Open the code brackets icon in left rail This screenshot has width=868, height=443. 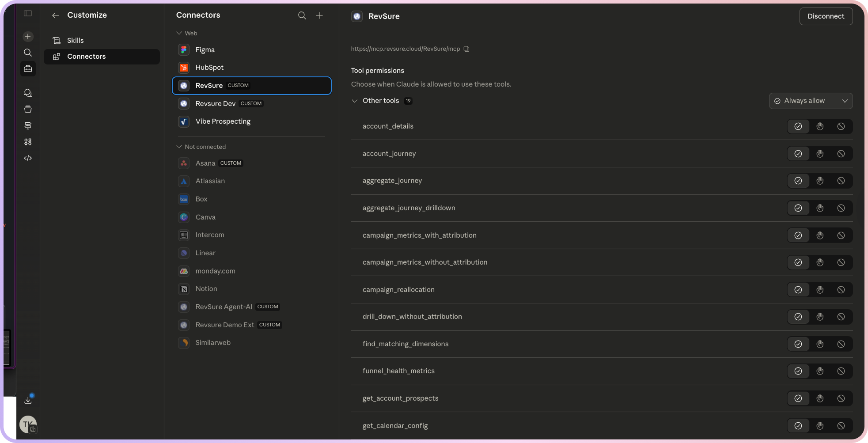[28, 158]
